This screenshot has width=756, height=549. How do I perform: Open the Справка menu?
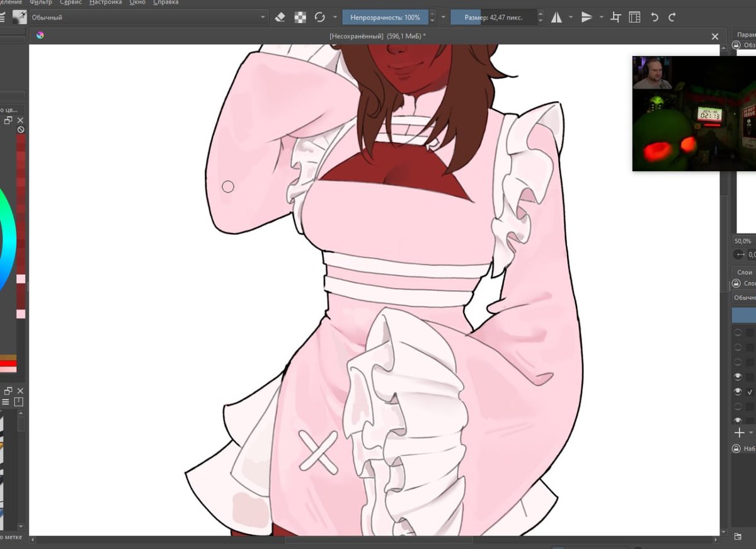[x=166, y=3]
